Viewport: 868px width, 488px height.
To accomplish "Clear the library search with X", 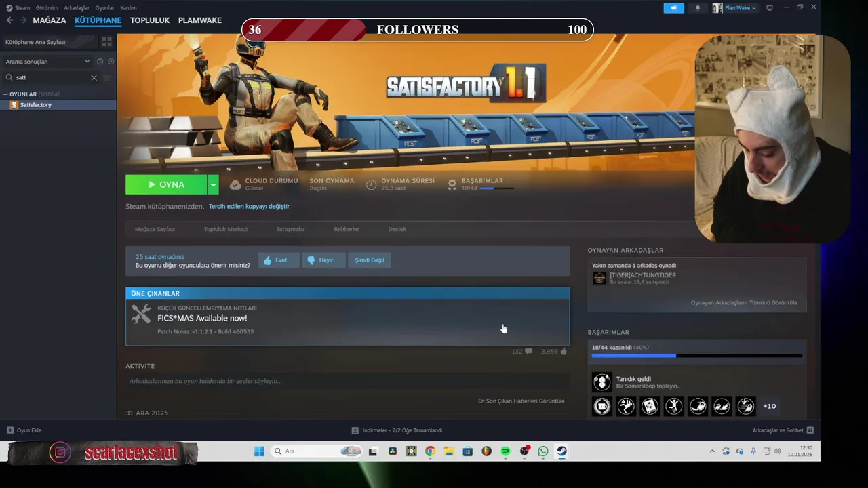I will (x=94, y=77).
